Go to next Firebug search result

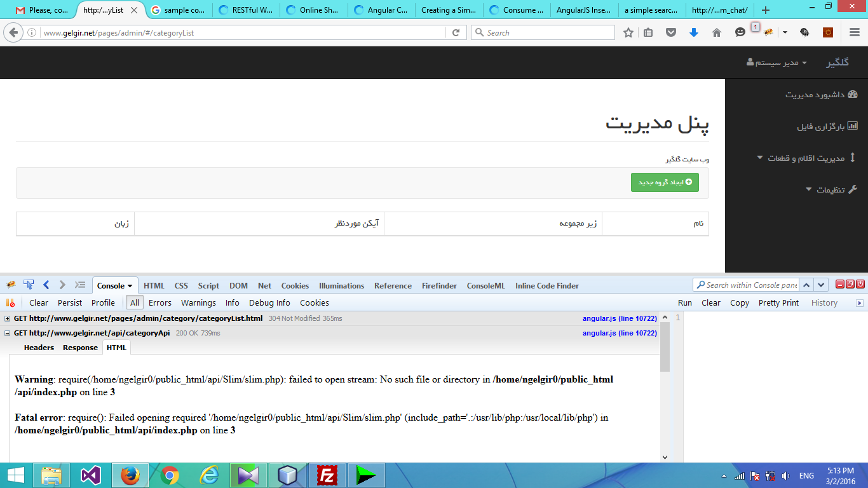pos(821,285)
